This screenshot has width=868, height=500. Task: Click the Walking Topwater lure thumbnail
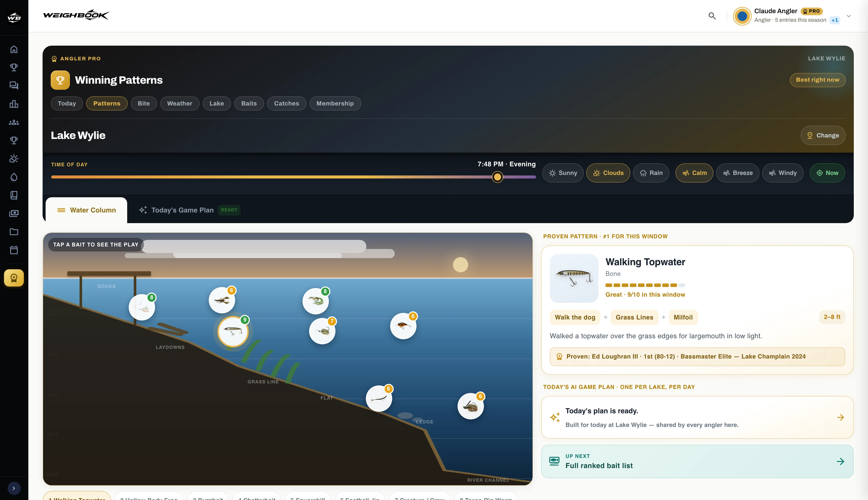click(574, 278)
